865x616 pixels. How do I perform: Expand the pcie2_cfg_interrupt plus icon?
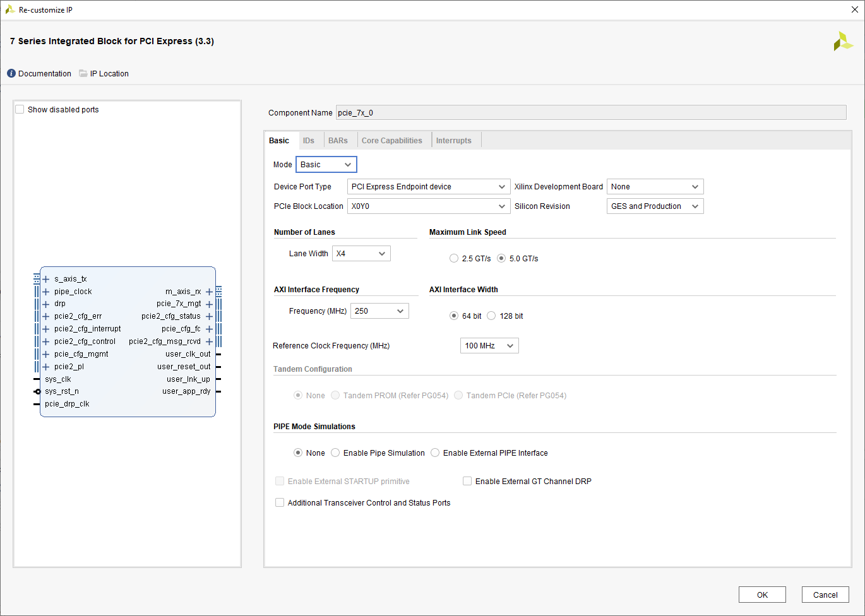click(45, 329)
